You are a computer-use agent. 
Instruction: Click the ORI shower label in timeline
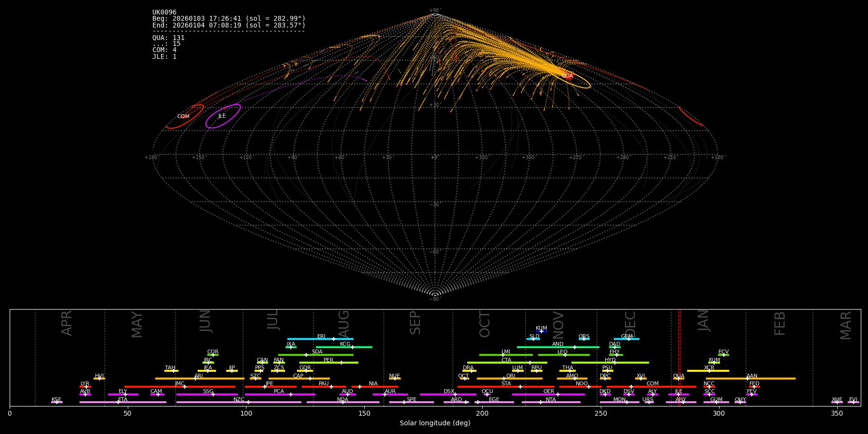[x=511, y=376]
